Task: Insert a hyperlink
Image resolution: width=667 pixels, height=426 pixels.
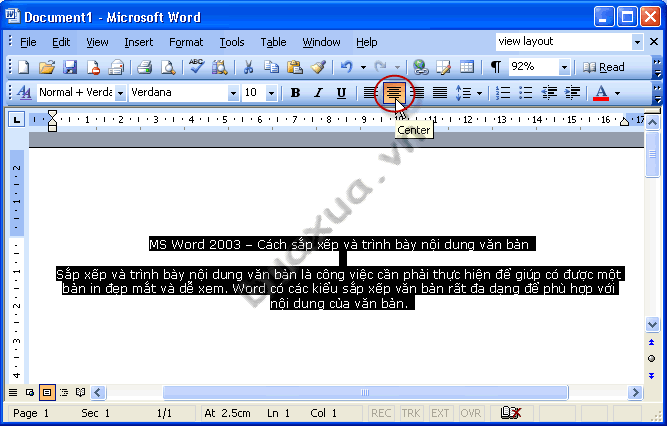Action: pos(421,67)
